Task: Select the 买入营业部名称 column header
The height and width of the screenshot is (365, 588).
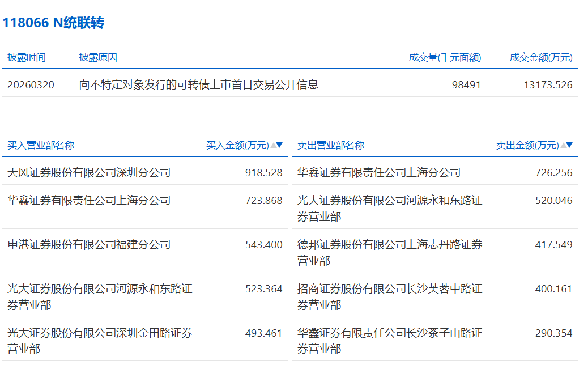Action: click(41, 145)
